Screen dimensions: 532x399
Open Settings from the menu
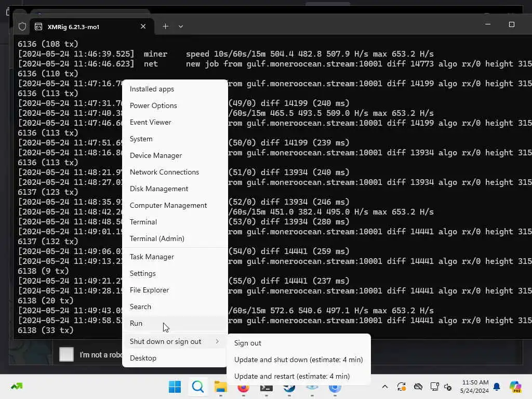pyautogui.click(x=175, y=273)
